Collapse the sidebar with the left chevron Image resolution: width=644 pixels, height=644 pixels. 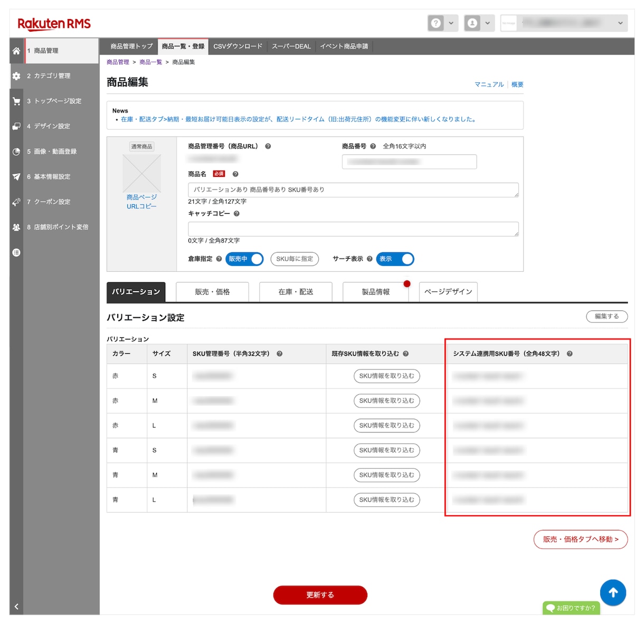coord(16,607)
